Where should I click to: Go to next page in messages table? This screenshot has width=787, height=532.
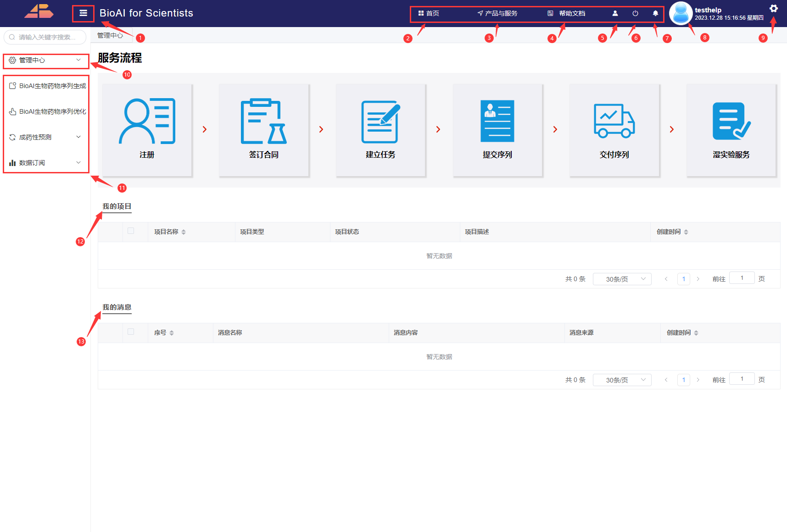pyautogui.click(x=698, y=380)
